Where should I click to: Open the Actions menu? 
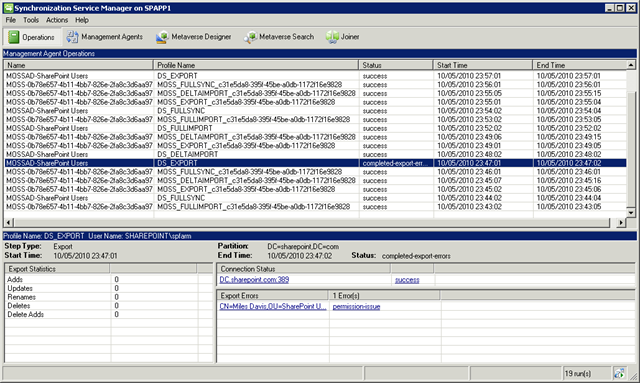(57, 20)
